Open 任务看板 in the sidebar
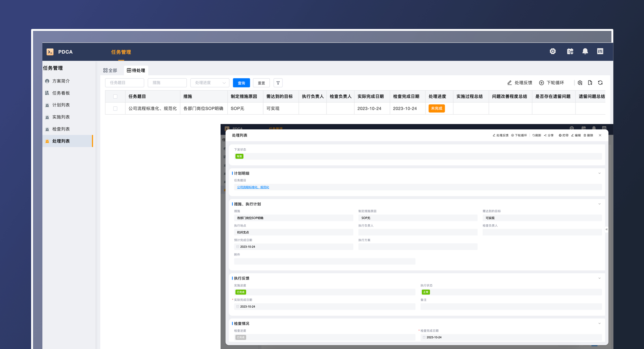 [61, 93]
